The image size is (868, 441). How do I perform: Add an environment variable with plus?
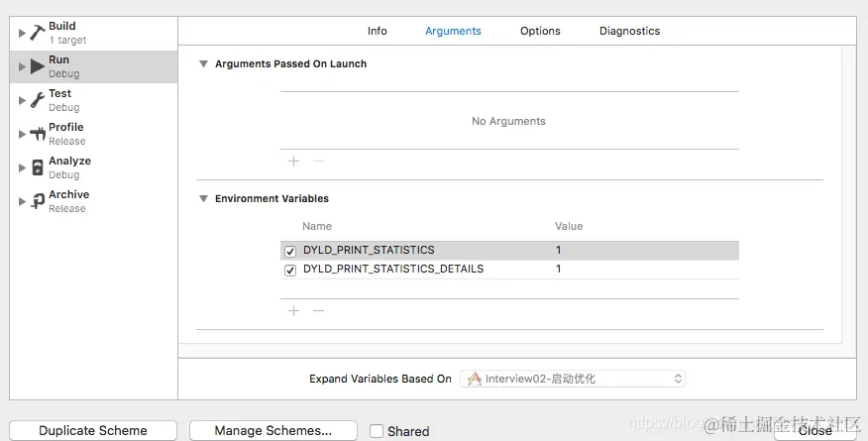293,311
